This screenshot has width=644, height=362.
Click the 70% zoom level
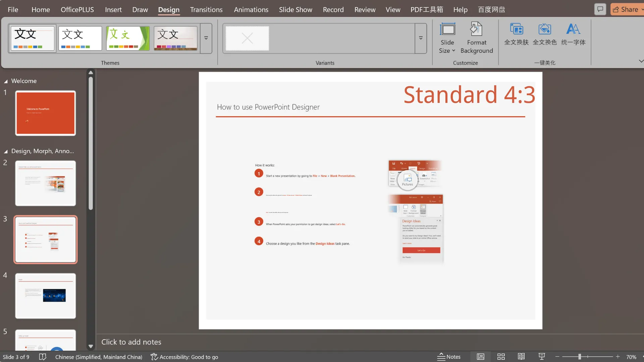tap(631, 357)
